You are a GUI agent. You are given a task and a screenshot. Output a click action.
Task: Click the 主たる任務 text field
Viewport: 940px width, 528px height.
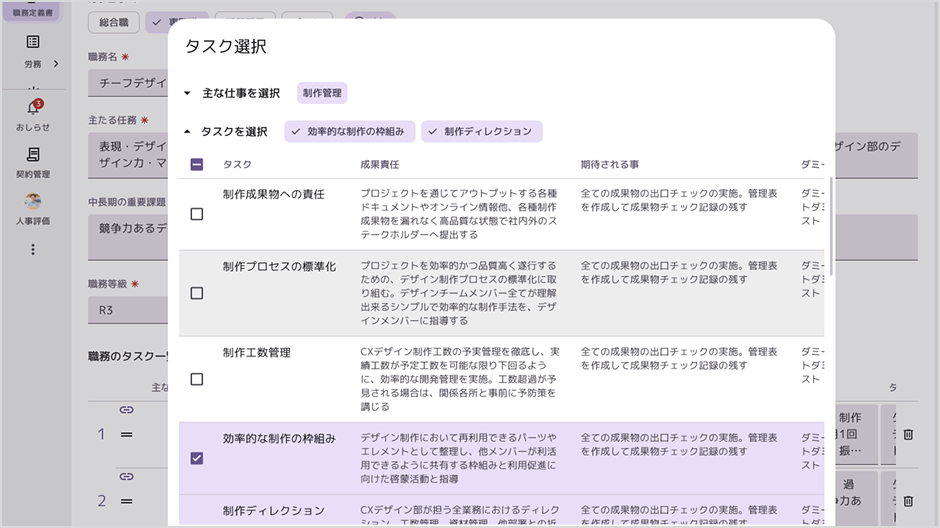pos(128,155)
